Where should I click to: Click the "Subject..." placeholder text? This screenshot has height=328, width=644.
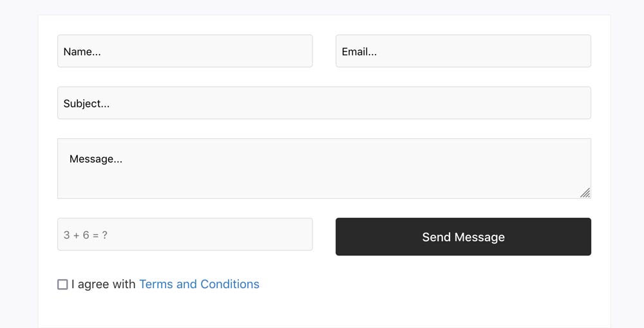point(86,104)
